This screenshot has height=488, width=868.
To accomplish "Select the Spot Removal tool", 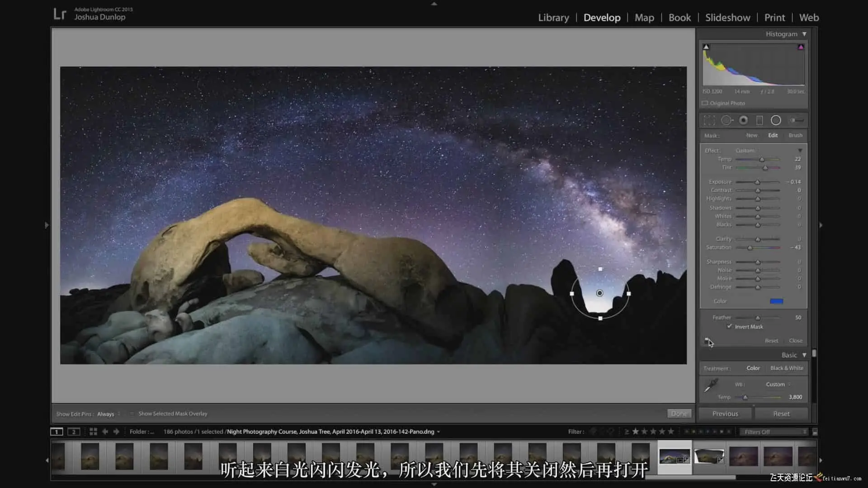I will (x=726, y=120).
